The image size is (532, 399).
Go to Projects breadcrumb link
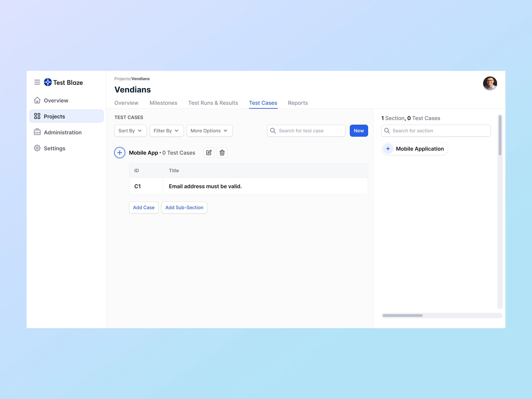coord(122,79)
